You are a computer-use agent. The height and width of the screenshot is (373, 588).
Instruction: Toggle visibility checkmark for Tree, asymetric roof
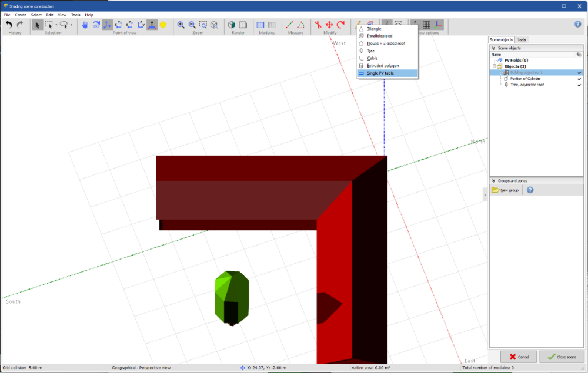(579, 84)
